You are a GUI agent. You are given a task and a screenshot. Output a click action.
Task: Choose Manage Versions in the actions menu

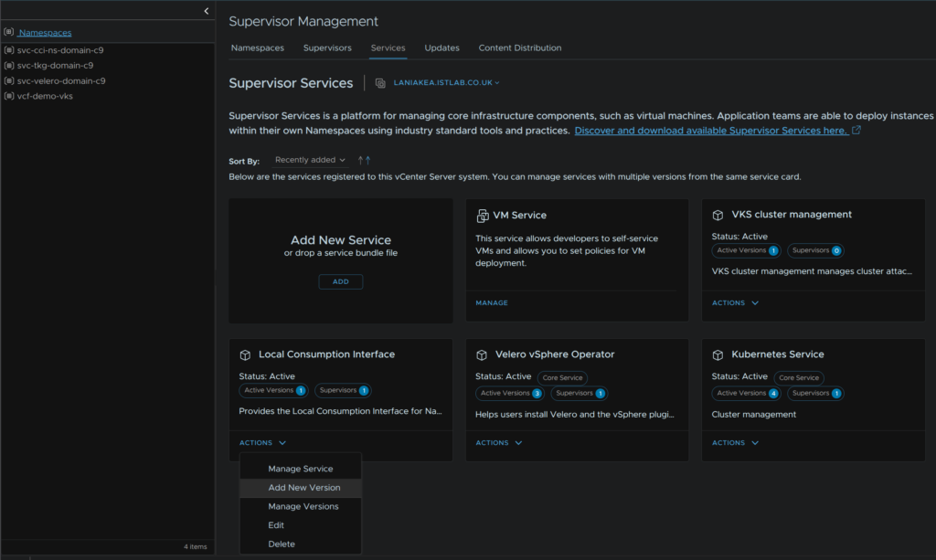pos(303,506)
